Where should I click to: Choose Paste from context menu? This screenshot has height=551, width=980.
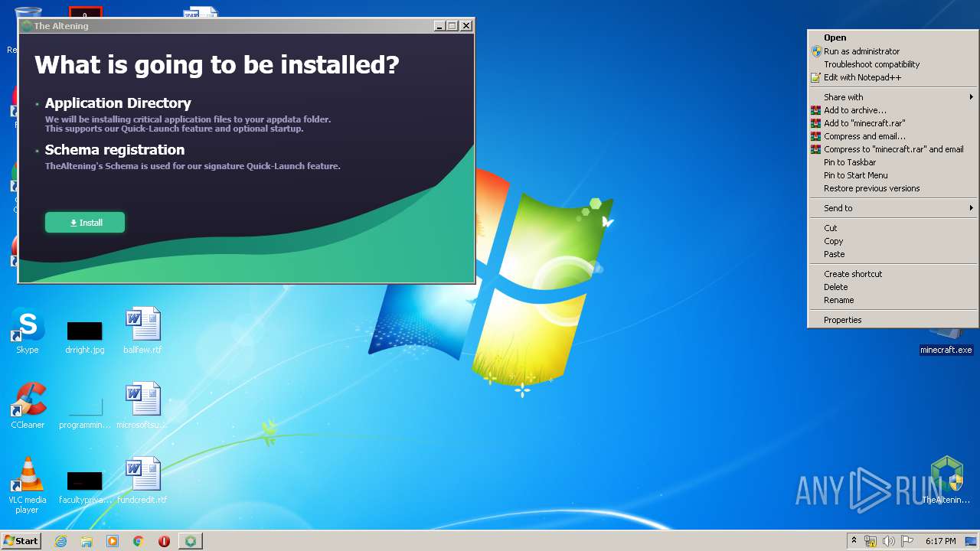(893, 254)
